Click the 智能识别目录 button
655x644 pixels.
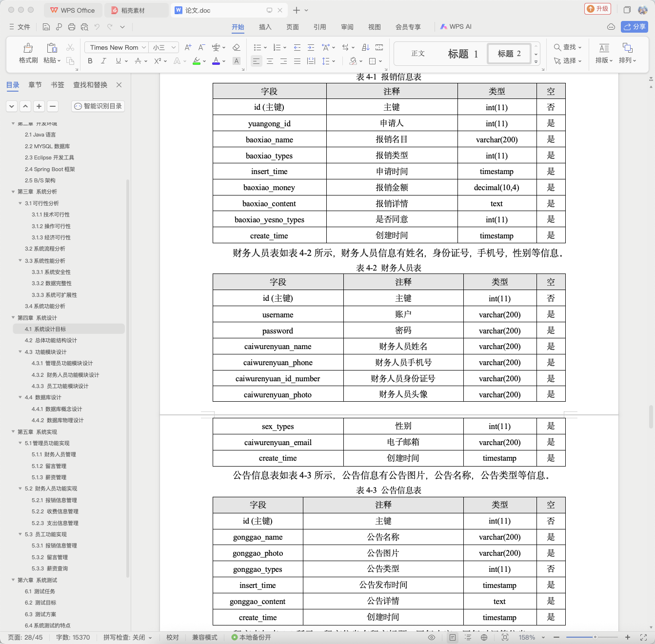[x=98, y=106]
